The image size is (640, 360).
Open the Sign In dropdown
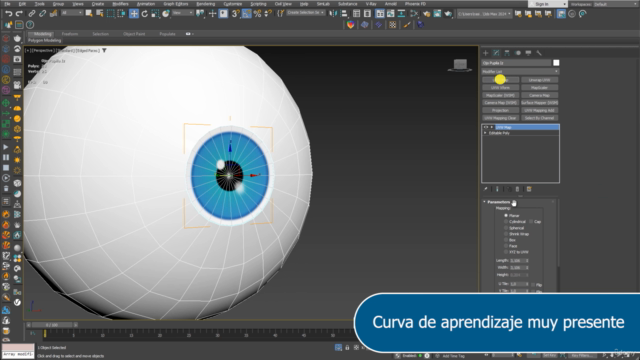[547, 4]
